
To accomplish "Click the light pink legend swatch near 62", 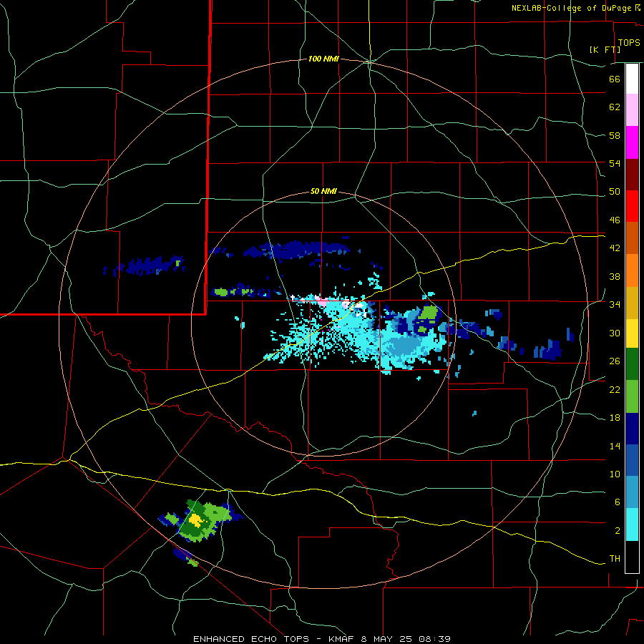I will tap(632, 109).
